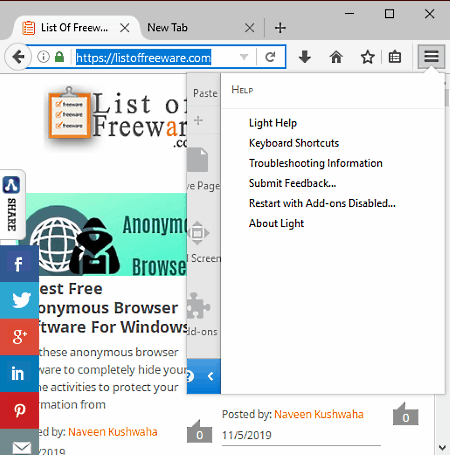450x455 pixels.
Task: Close the List Of Freeware tab
Action: [x=125, y=28]
